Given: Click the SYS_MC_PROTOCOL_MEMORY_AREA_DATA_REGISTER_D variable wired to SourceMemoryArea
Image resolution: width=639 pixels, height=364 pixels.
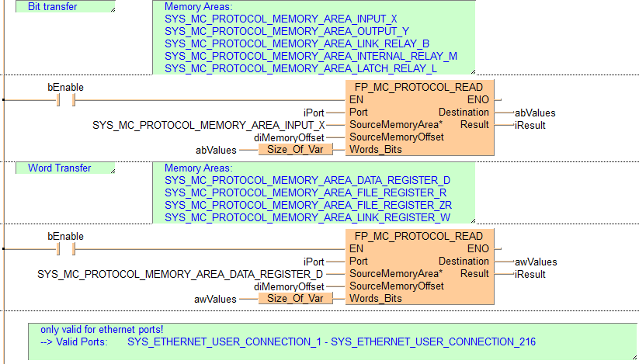Looking at the screenshot, I should (x=180, y=274).
